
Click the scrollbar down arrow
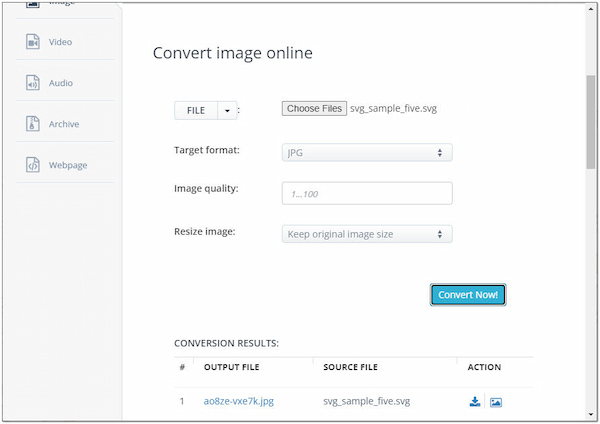point(592,414)
